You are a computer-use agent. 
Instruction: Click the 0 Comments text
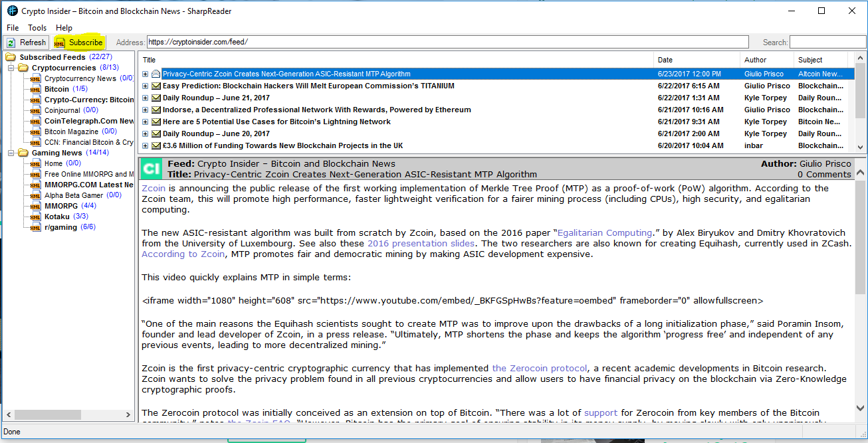coord(824,174)
